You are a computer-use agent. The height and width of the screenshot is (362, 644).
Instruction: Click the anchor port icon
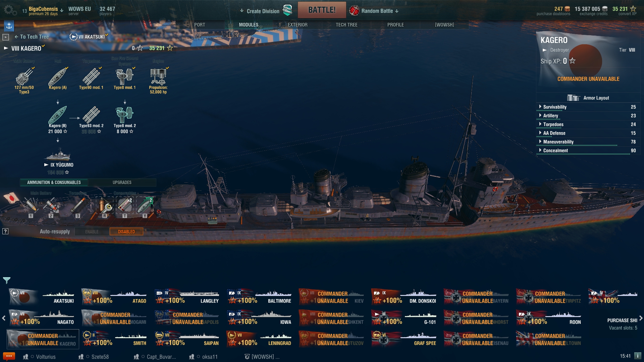click(9, 25)
